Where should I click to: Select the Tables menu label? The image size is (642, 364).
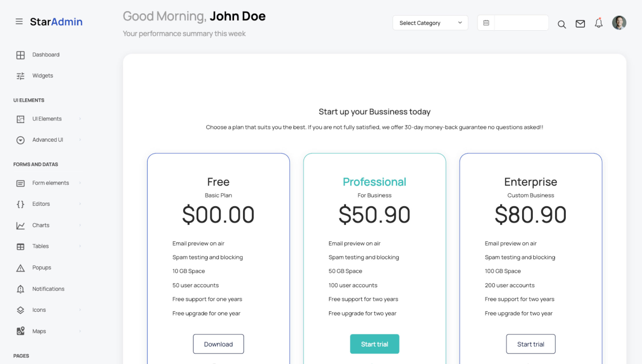click(x=40, y=246)
